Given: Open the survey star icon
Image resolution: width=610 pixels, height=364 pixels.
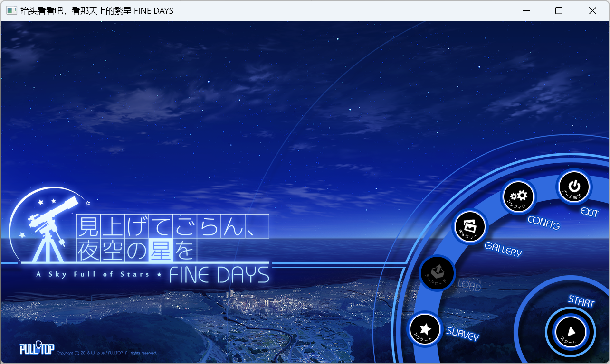Looking at the screenshot, I should [x=425, y=329].
